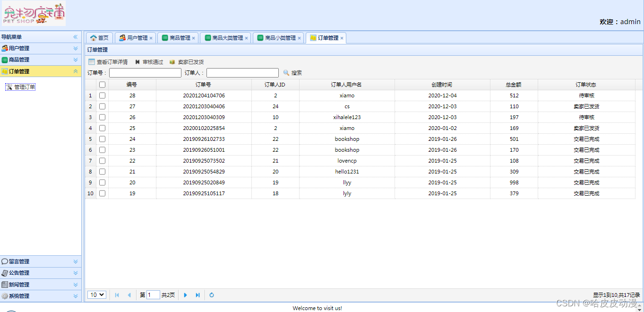Refresh the order table

pyautogui.click(x=212, y=295)
